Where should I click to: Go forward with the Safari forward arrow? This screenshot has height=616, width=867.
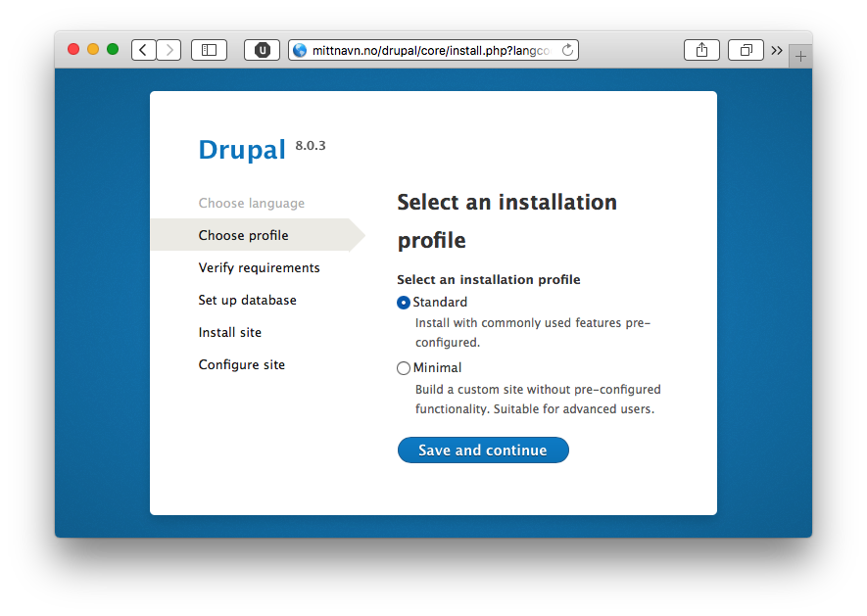pyautogui.click(x=169, y=50)
